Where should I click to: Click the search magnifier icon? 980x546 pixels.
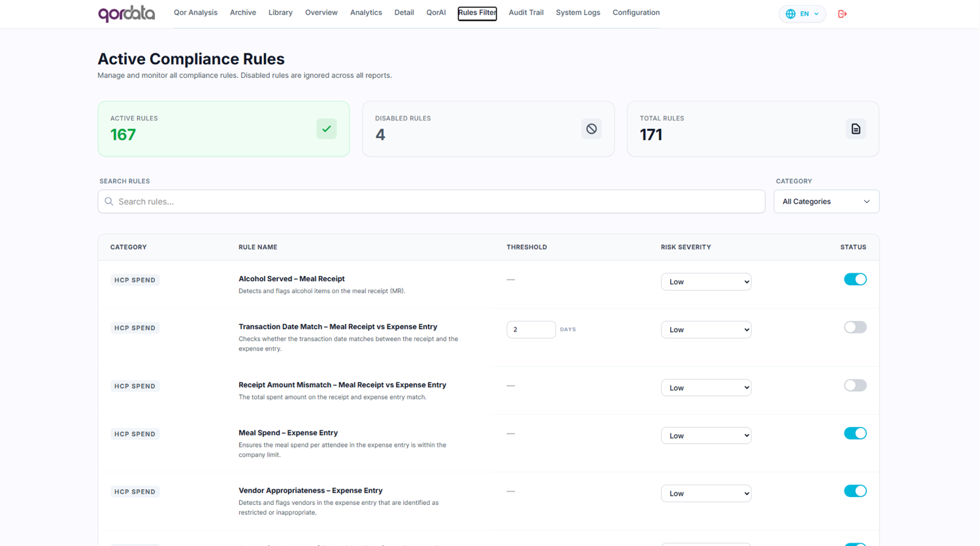(x=109, y=201)
